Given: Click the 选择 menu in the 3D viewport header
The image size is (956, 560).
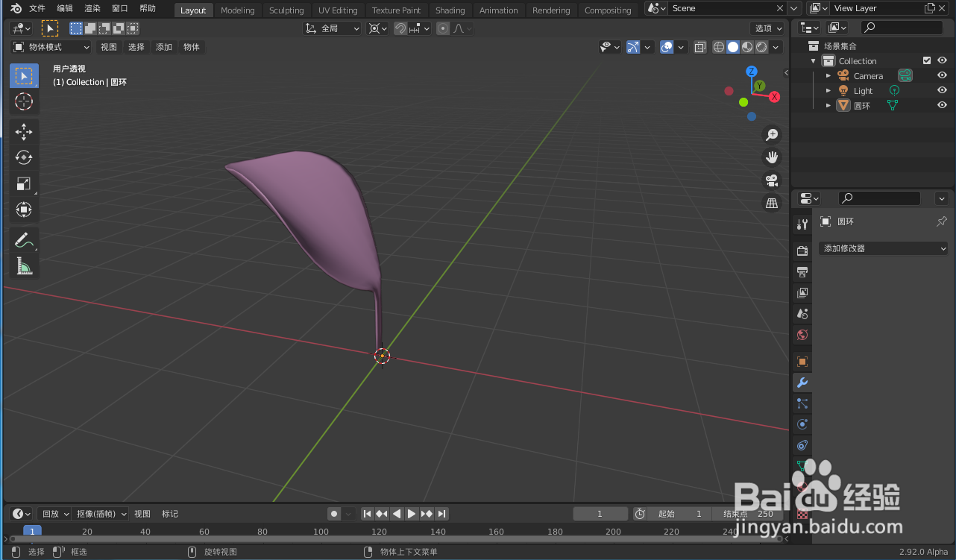Looking at the screenshot, I should point(136,46).
